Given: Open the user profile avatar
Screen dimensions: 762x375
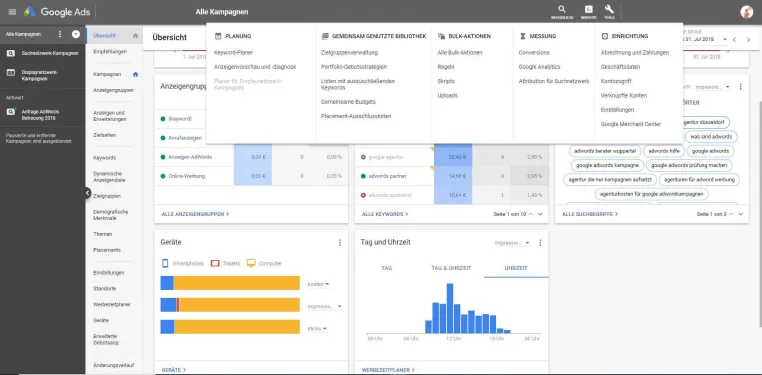Looking at the screenshot, I should [x=746, y=12].
